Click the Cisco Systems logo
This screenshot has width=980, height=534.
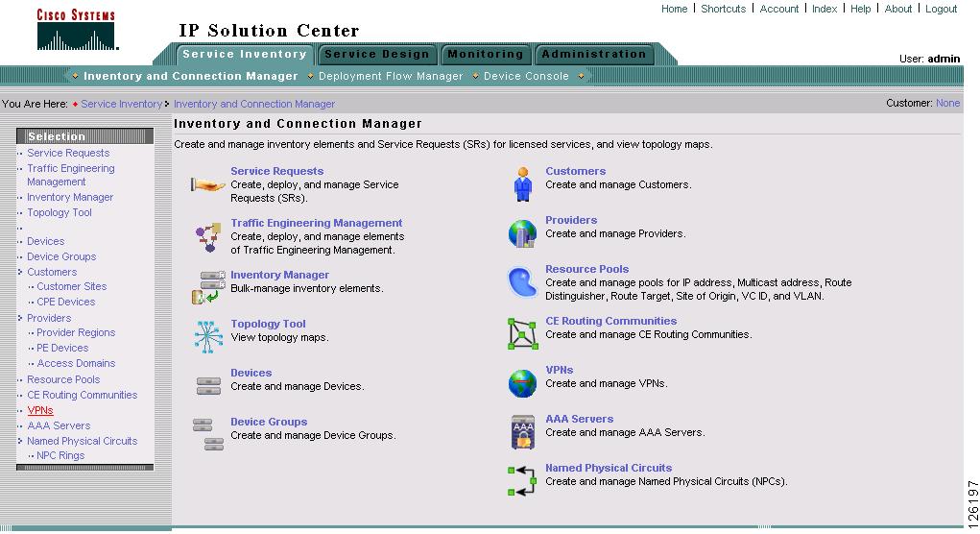coord(76,30)
